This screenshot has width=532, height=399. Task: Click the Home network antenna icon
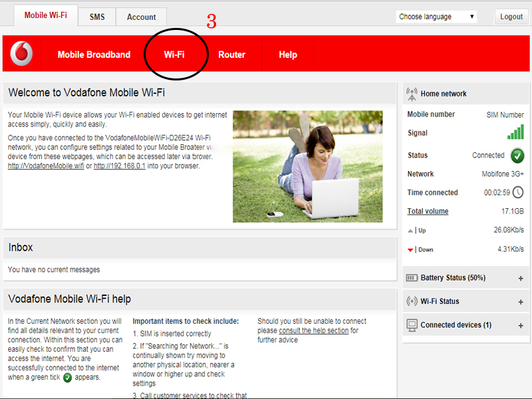tap(412, 94)
